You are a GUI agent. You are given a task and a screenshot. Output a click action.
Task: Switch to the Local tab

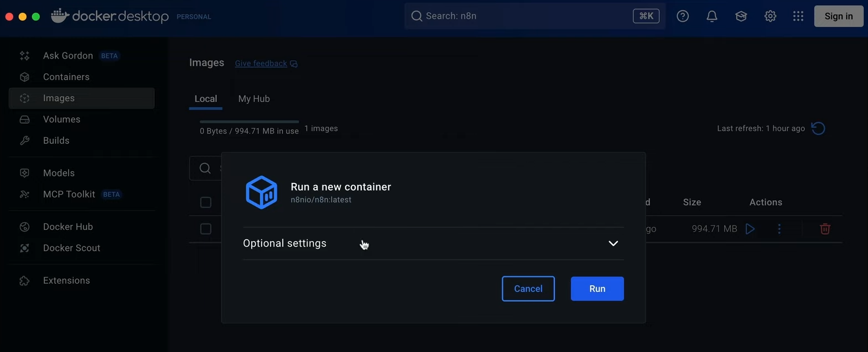[x=206, y=99]
